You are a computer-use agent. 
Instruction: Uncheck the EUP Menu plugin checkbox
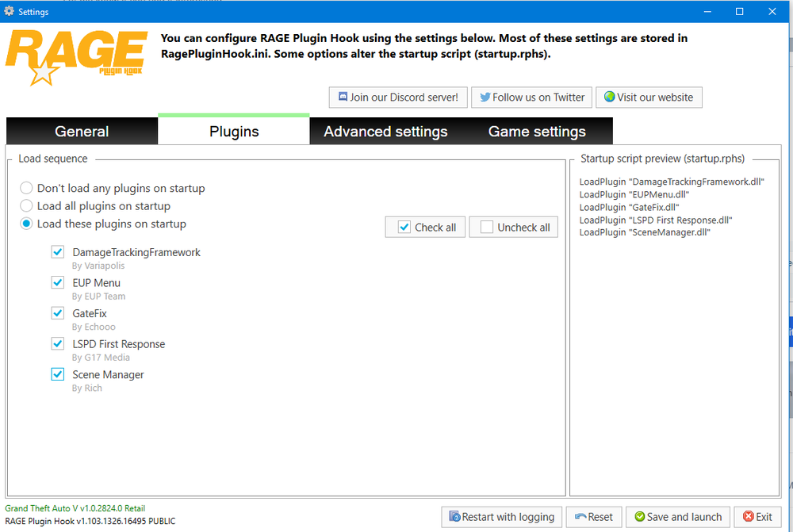click(x=58, y=282)
